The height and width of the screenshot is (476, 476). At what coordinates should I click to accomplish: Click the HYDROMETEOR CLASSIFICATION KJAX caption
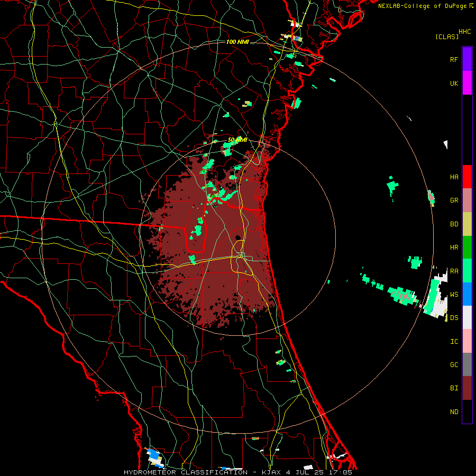pyautogui.click(x=238, y=472)
